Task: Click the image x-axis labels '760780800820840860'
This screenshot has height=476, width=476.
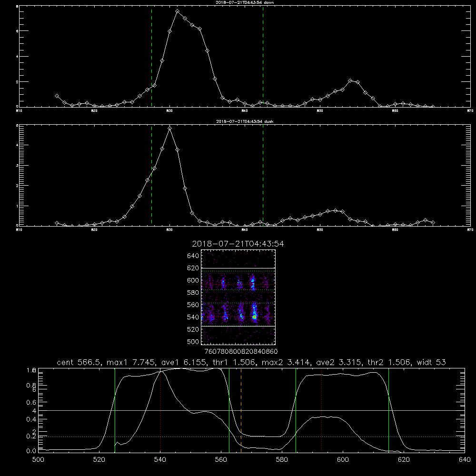Action: tap(241, 351)
